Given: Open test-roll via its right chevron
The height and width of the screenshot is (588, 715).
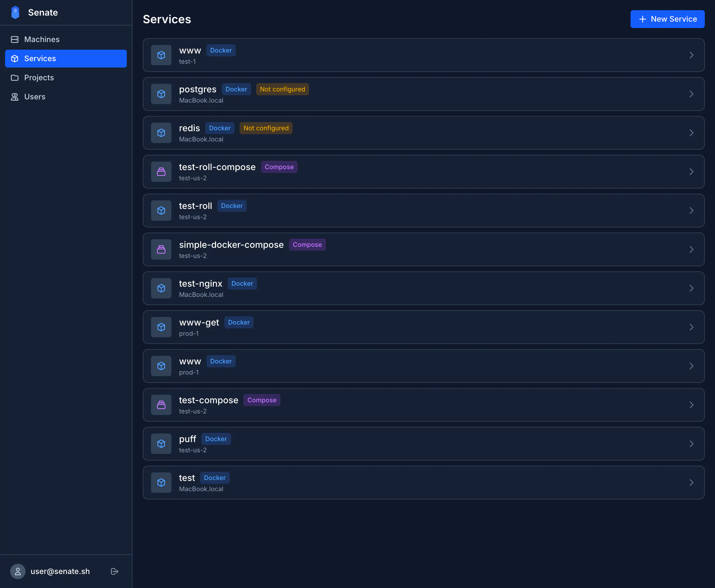Looking at the screenshot, I should click(x=691, y=210).
